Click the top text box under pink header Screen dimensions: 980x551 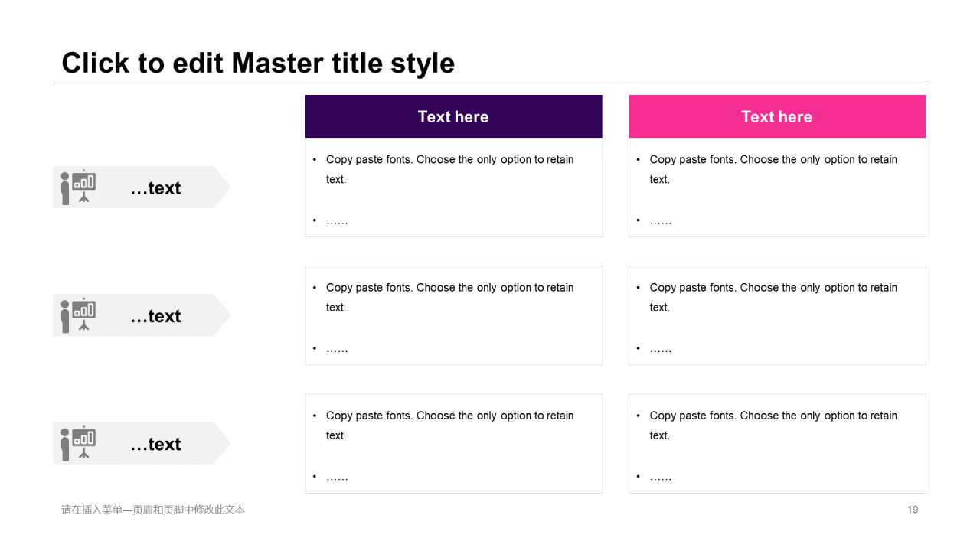(777, 187)
